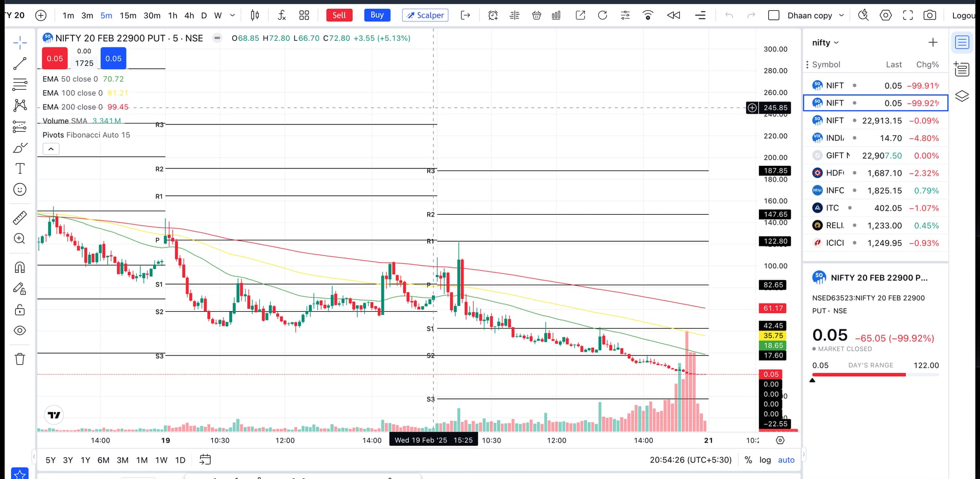Toggle log scale
This screenshot has height=479, width=980.
coord(765,460)
